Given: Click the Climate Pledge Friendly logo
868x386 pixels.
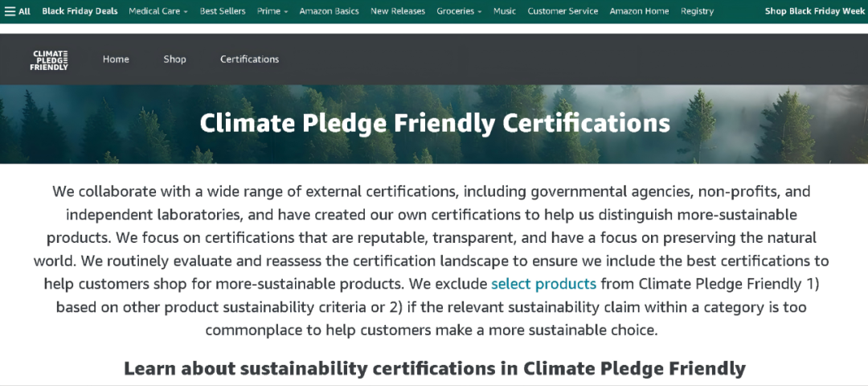Looking at the screenshot, I should (50, 60).
